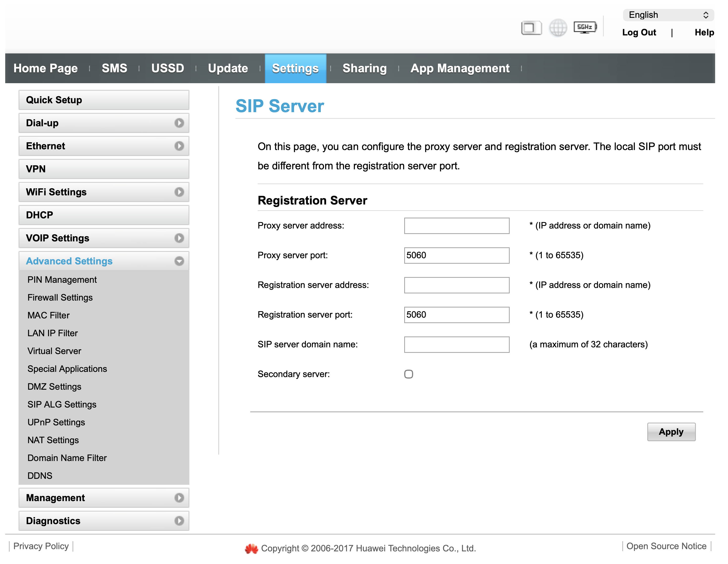Click arrow icon beside Dial-up
This screenshot has height=564, width=728.
tap(179, 123)
